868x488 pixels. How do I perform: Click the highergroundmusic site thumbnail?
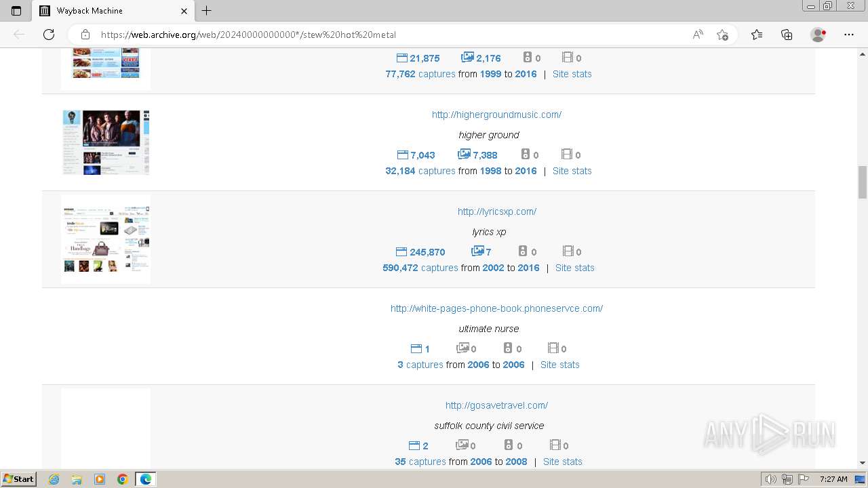(x=106, y=142)
